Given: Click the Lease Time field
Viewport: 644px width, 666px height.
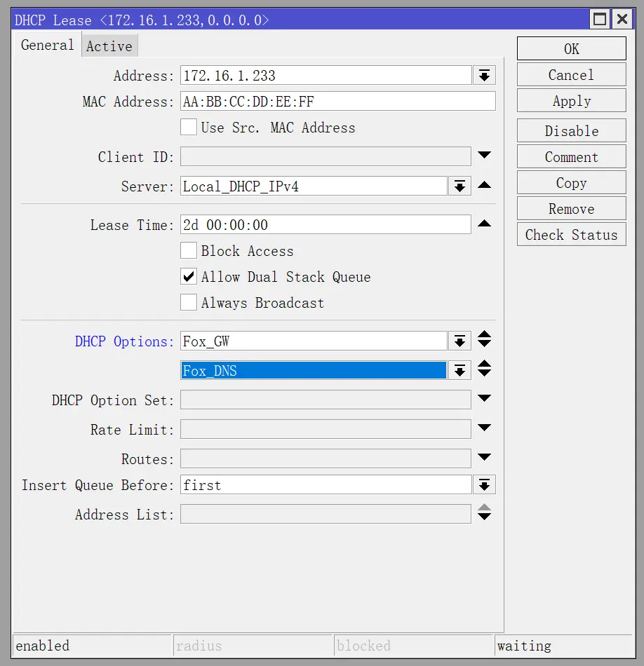Looking at the screenshot, I should point(326,225).
